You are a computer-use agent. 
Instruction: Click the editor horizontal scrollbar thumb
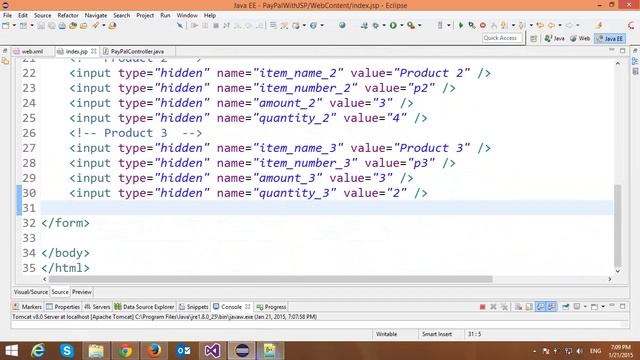pos(271,279)
